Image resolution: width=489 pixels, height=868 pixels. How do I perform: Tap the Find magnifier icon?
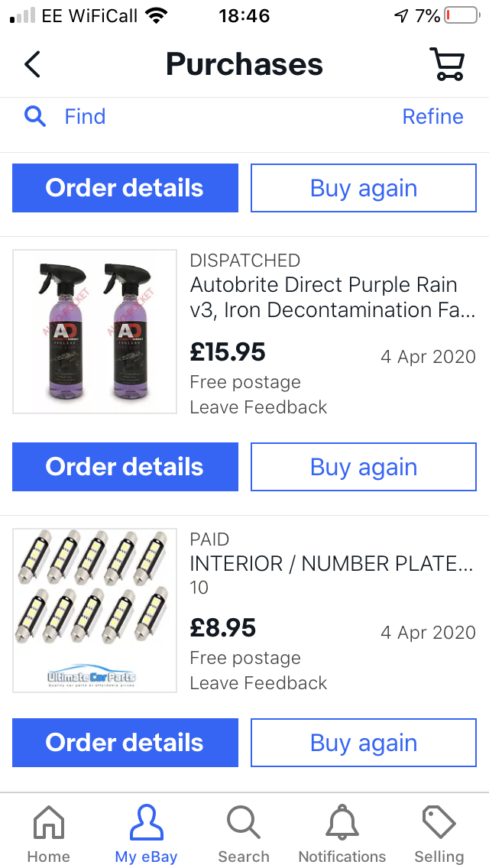[x=35, y=117]
